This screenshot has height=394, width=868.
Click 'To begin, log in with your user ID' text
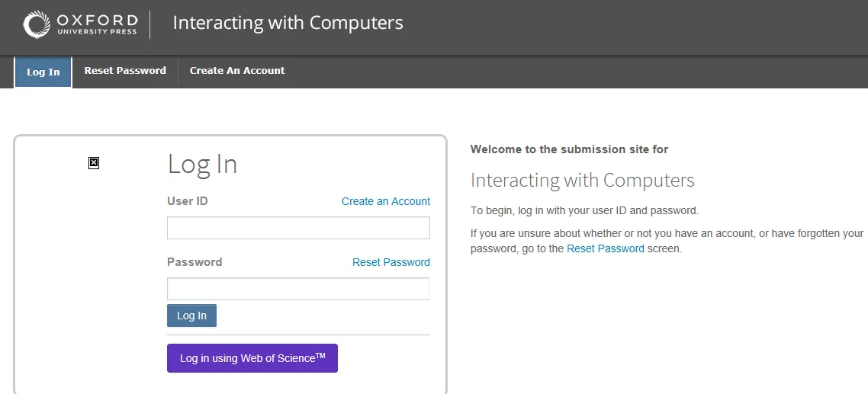[584, 211]
